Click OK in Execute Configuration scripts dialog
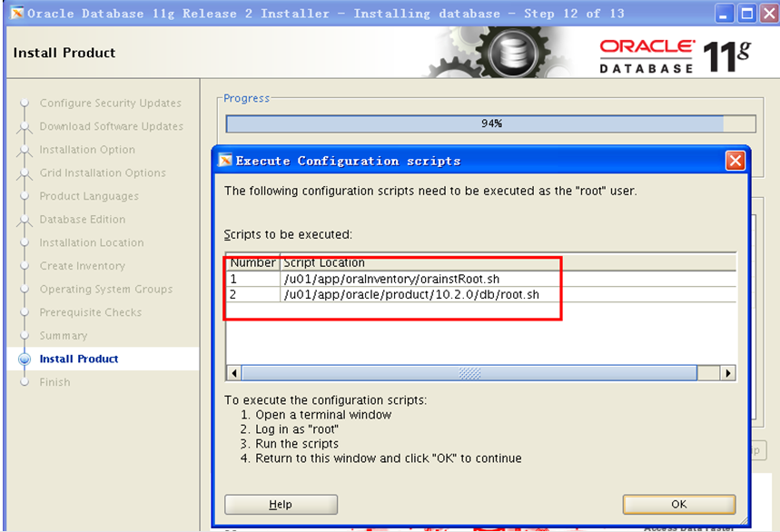This screenshot has height=532, width=780. point(679,504)
